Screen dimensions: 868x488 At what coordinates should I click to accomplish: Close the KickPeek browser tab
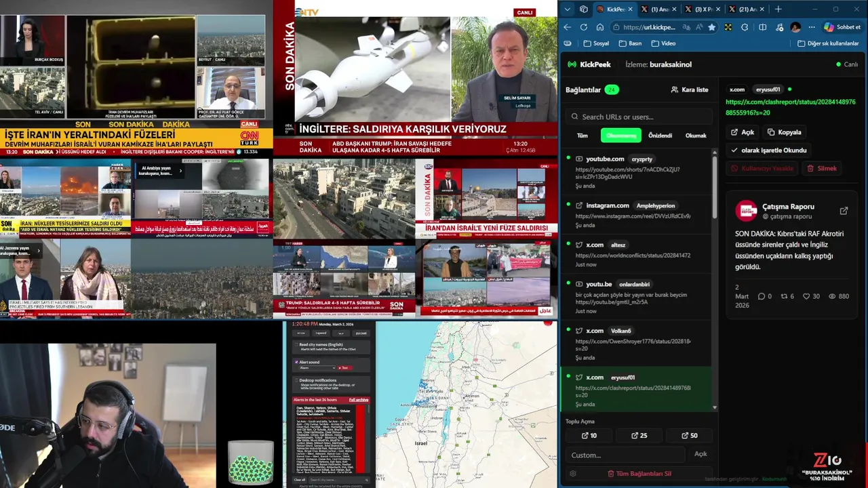630,9
